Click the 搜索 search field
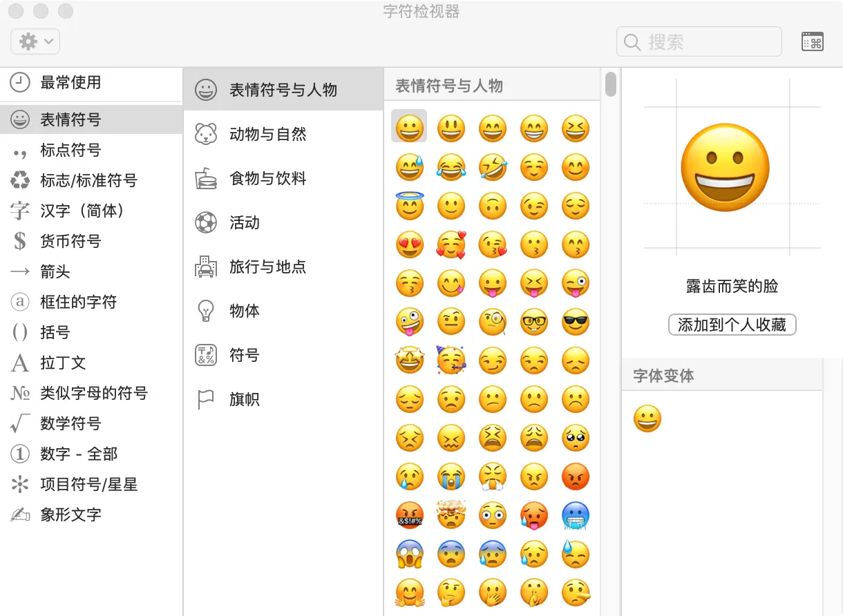The width and height of the screenshot is (843, 616). point(699,41)
